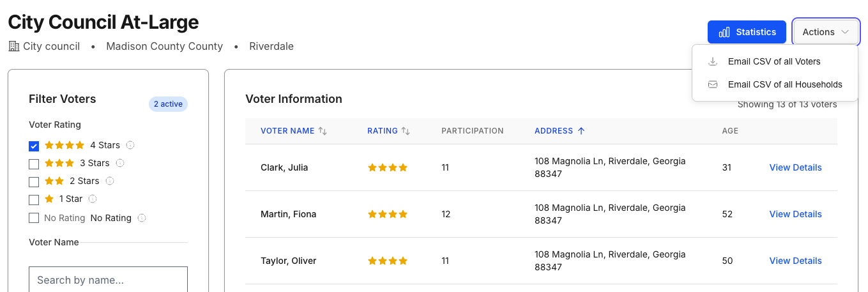Check the 3 Stars rating checkbox
This screenshot has height=292, width=868.
34,164
